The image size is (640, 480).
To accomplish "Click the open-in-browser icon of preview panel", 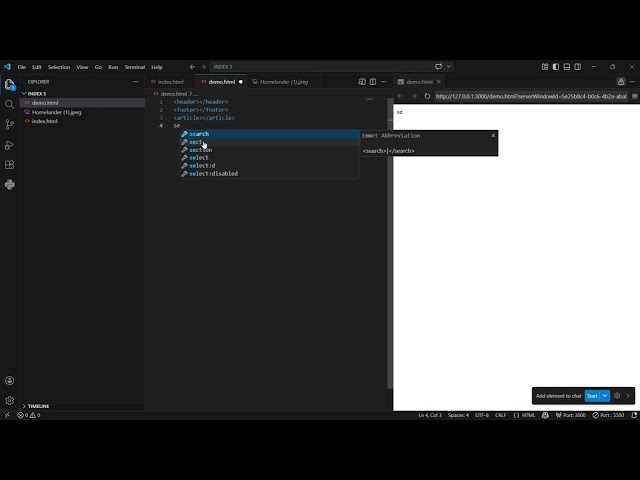I will point(621,82).
